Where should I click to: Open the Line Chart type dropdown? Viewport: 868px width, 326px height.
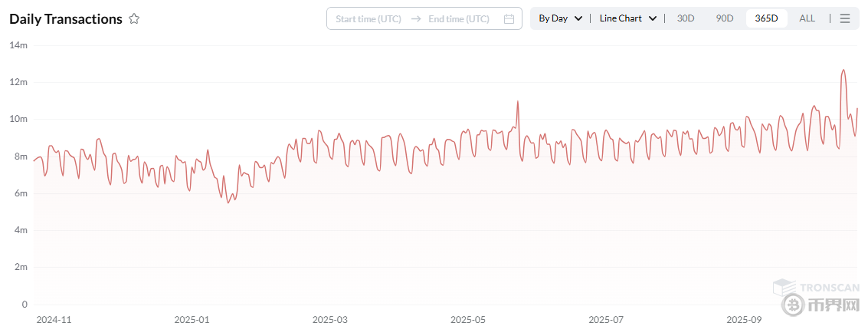(x=627, y=18)
